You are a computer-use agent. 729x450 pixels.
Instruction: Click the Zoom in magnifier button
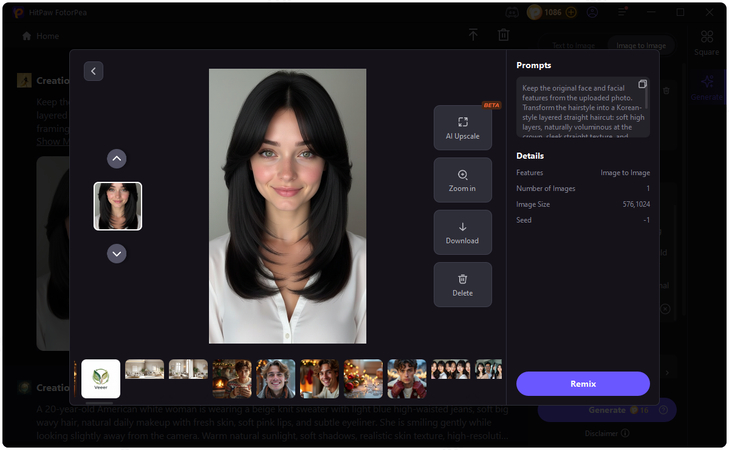pos(462,181)
